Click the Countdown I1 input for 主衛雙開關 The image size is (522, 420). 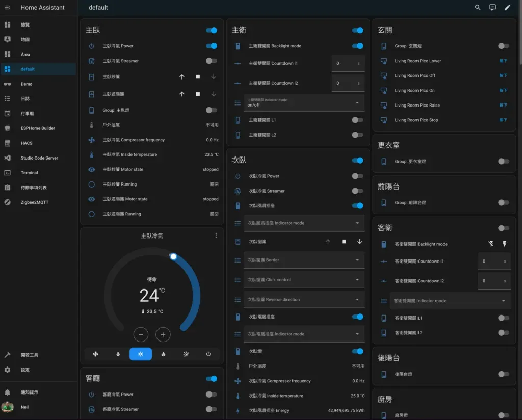pos(347,64)
